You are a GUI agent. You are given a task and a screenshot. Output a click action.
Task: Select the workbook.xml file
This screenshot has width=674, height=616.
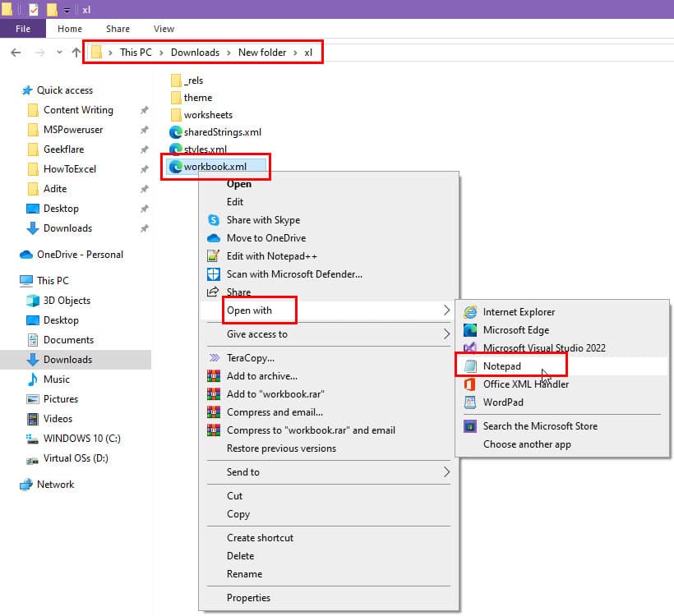point(215,166)
